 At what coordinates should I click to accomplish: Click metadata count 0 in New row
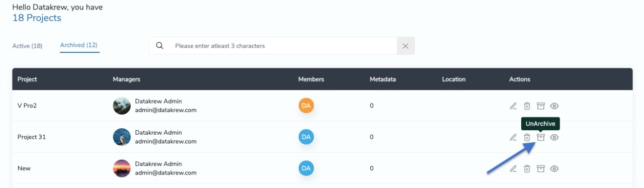click(371, 168)
